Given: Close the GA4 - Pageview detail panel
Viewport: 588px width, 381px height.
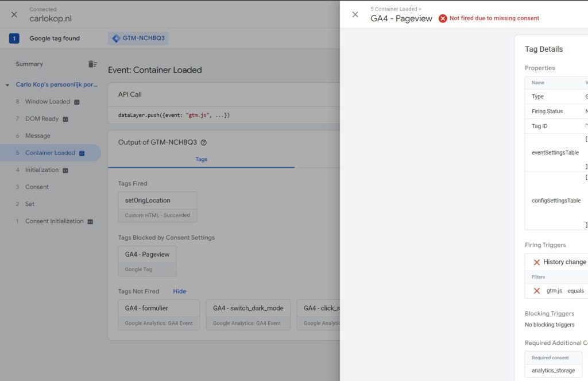Looking at the screenshot, I should (x=355, y=14).
